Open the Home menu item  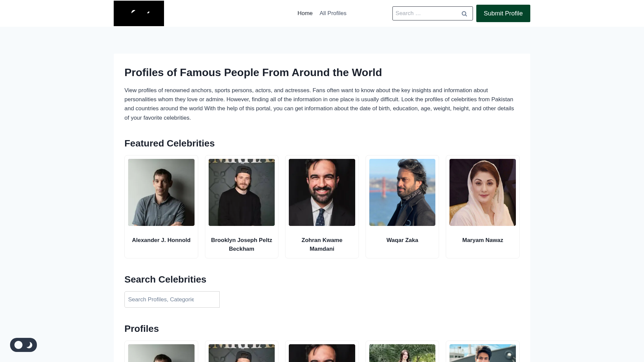click(305, 13)
